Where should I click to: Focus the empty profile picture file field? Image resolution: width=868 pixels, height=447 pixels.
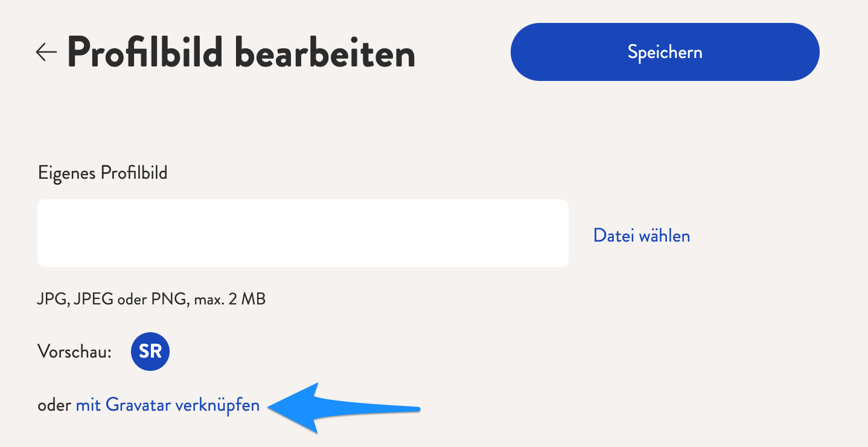click(303, 233)
